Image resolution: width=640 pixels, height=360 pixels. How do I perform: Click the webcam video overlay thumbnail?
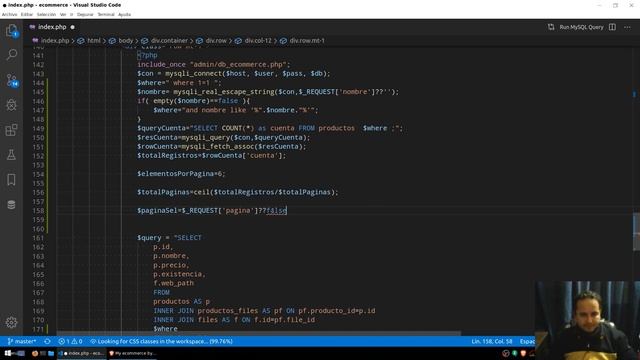pos(587,320)
